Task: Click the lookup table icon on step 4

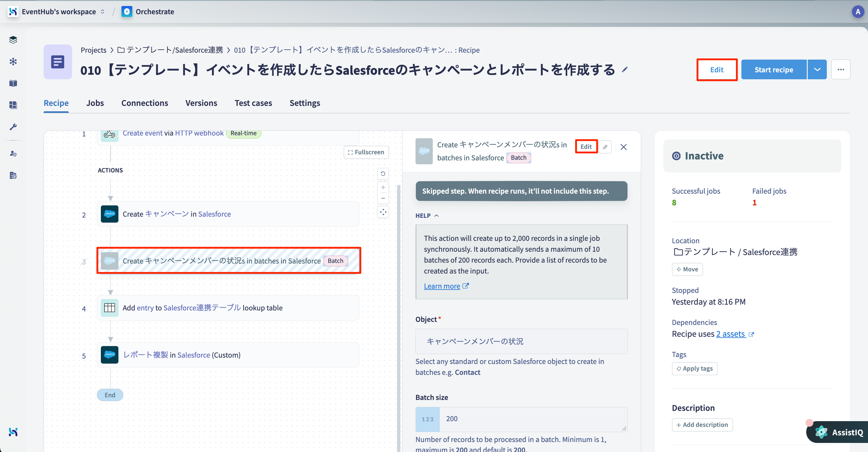Action: click(110, 308)
